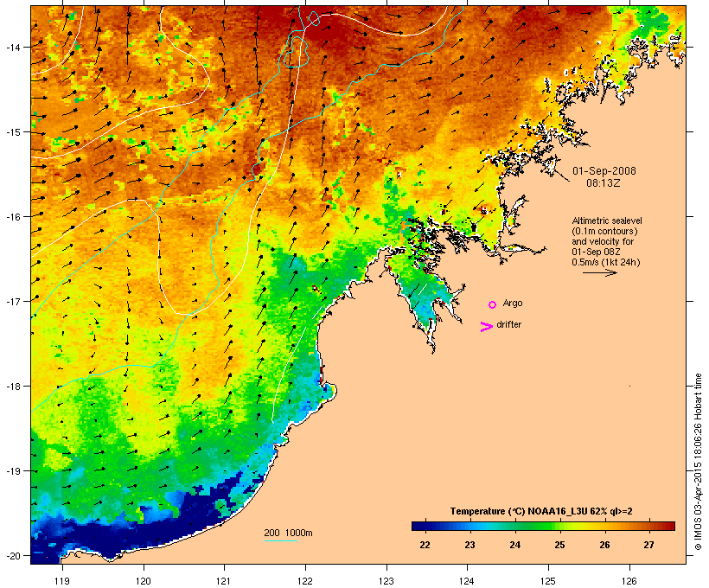Click the magenta drifter arrow symbol
Viewport: 709px width, 588px height.
tap(486, 327)
